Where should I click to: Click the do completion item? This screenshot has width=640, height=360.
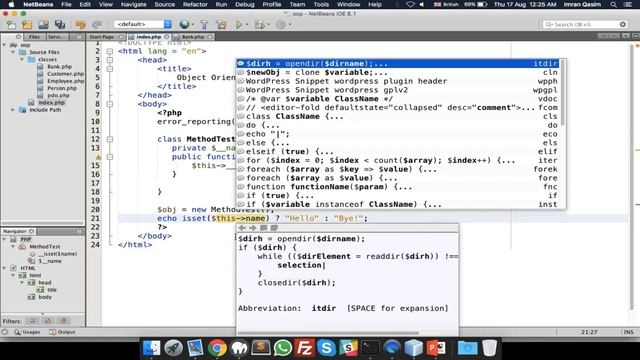pos(398,125)
